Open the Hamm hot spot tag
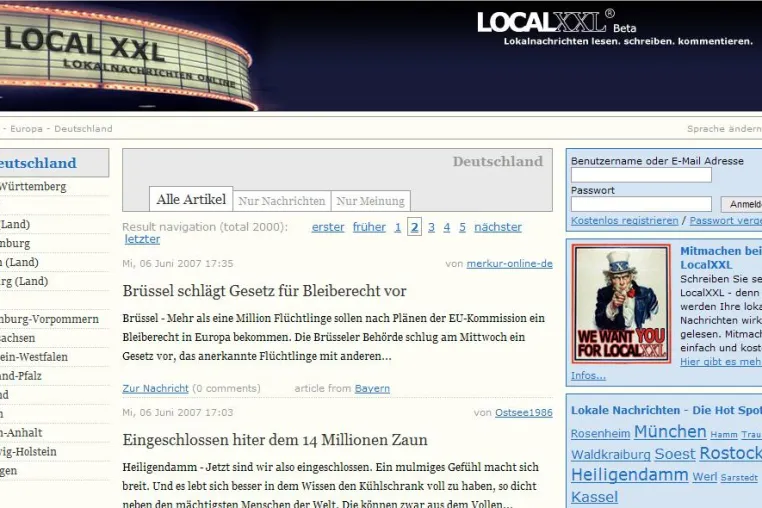Viewport: 762px width, 508px height. pos(724,435)
